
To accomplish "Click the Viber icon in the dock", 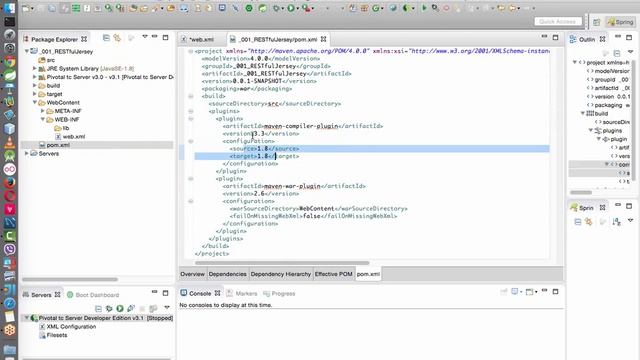I will point(10,249).
